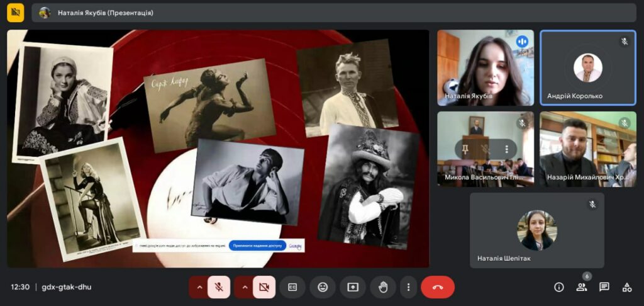Unmute the microphone in the call toolbar
Viewport: 644px width, 306px height.
click(218, 287)
